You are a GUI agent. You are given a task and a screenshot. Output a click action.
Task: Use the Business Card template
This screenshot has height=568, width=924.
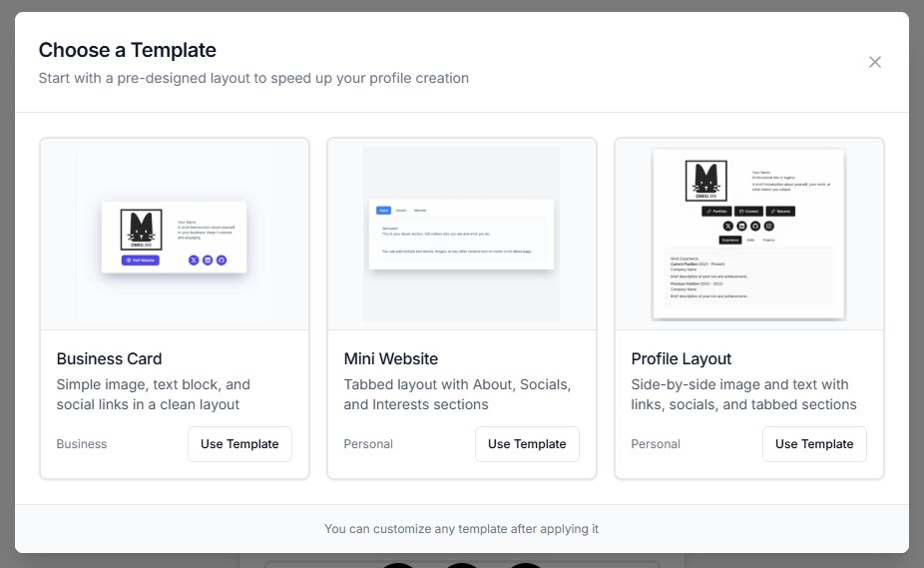pyautogui.click(x=239, y=444)
